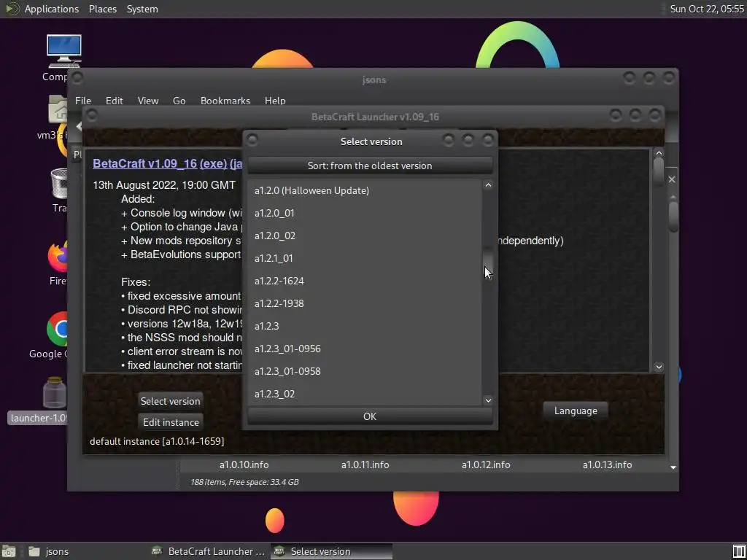Launch Google Chrome desktop icon
This screenshot has height=560, width=747.
click(x=57, y=330)
